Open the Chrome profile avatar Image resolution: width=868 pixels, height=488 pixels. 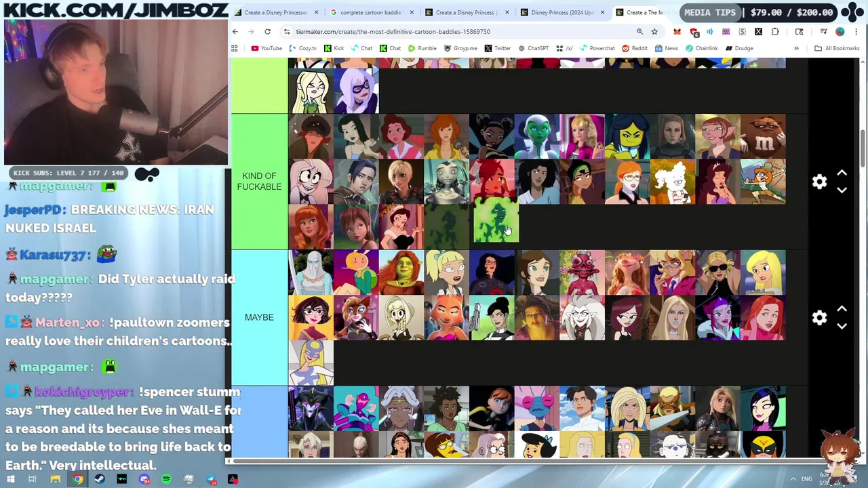(x=840, y=31)
